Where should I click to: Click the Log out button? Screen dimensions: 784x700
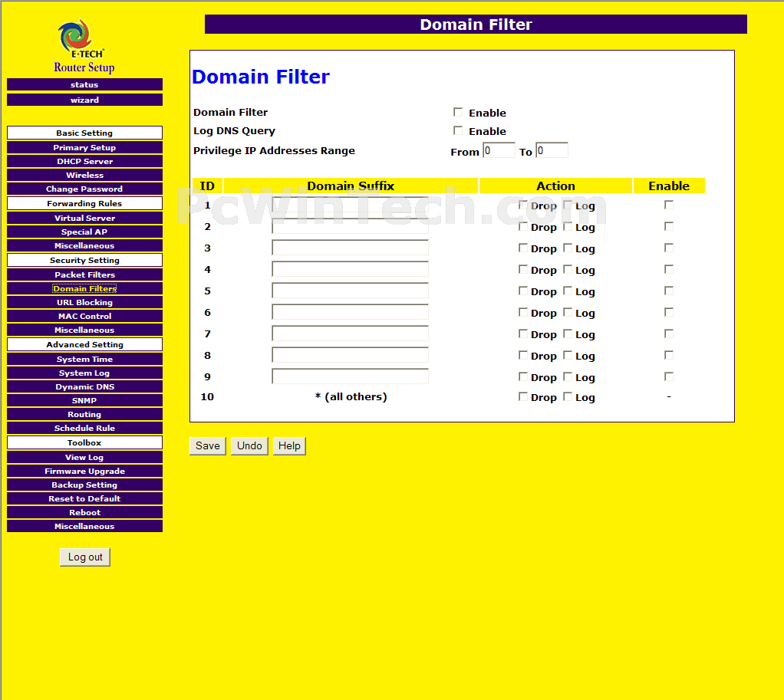[85, 557]
